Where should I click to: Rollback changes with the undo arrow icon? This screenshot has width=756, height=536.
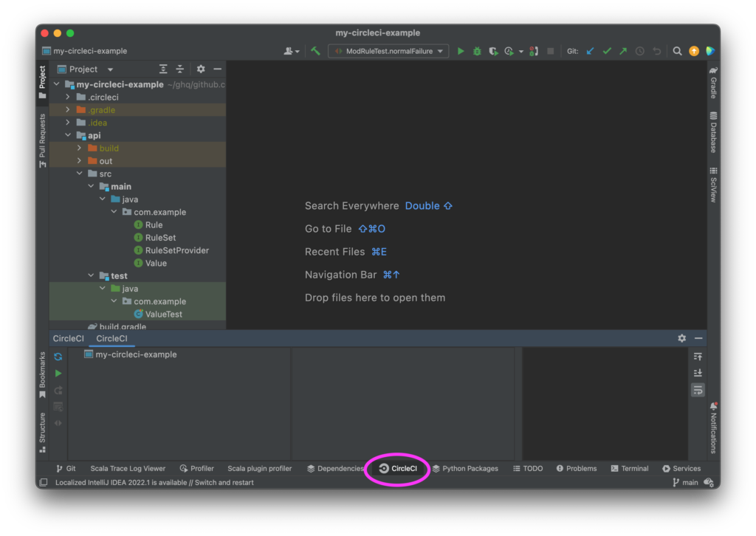coord(656,51)
